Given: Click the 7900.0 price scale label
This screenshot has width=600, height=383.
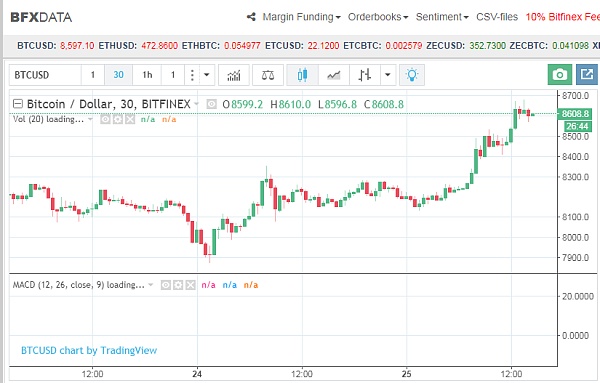Looking at the screenshot, I should [576, 258].
